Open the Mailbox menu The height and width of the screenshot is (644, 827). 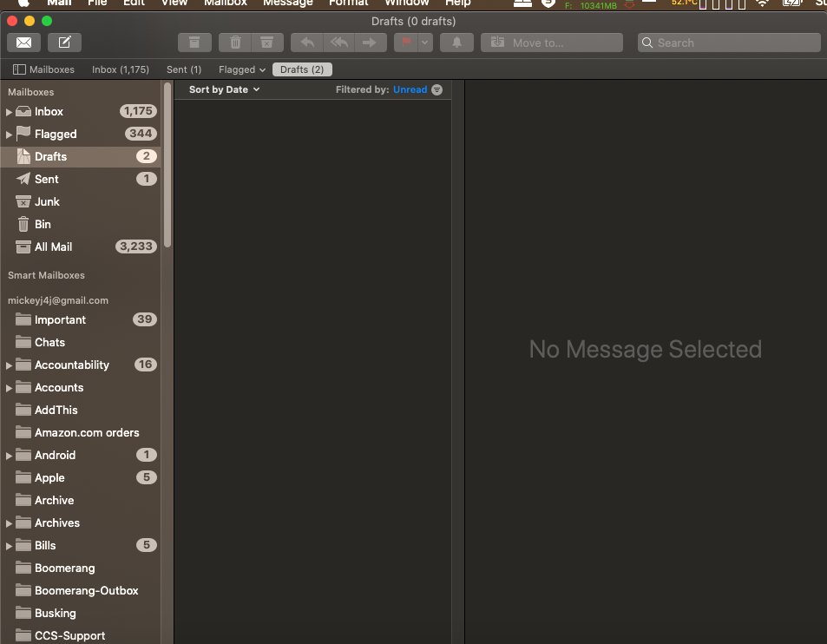[x=226, y=3]
